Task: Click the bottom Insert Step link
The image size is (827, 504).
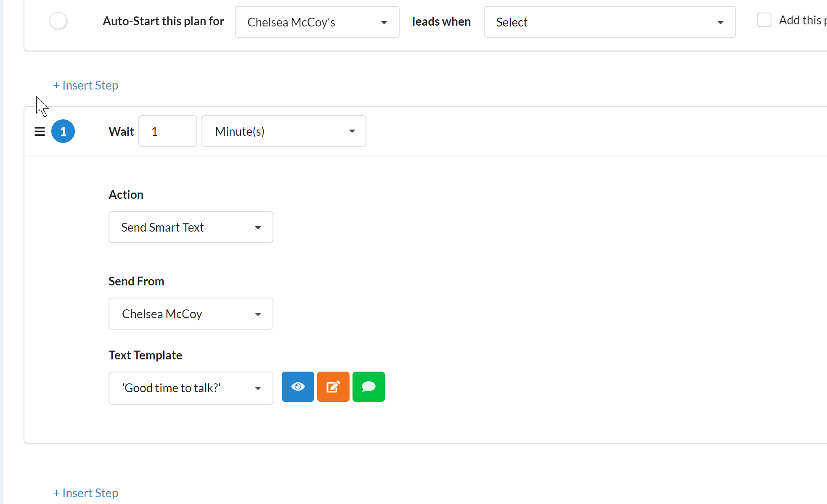Action: [86, 493]
